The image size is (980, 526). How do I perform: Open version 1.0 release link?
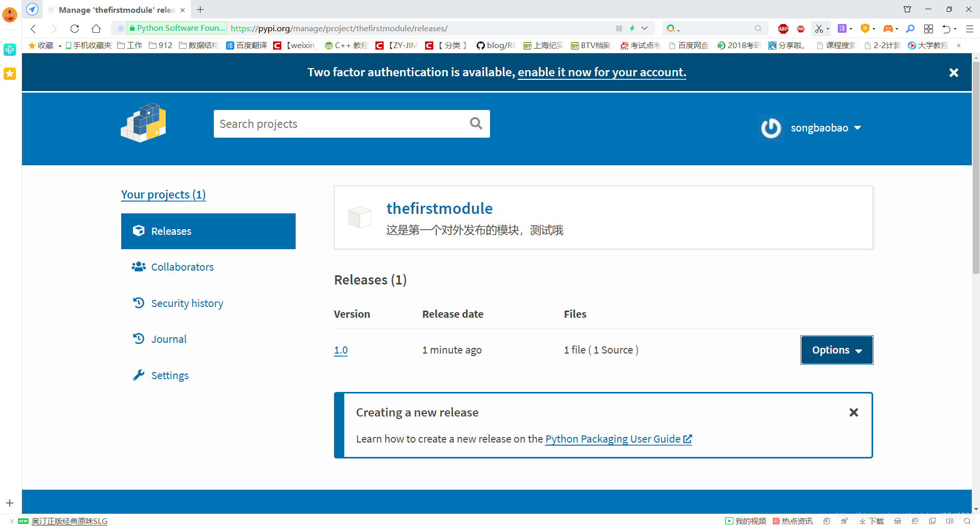tap(341, 350)
